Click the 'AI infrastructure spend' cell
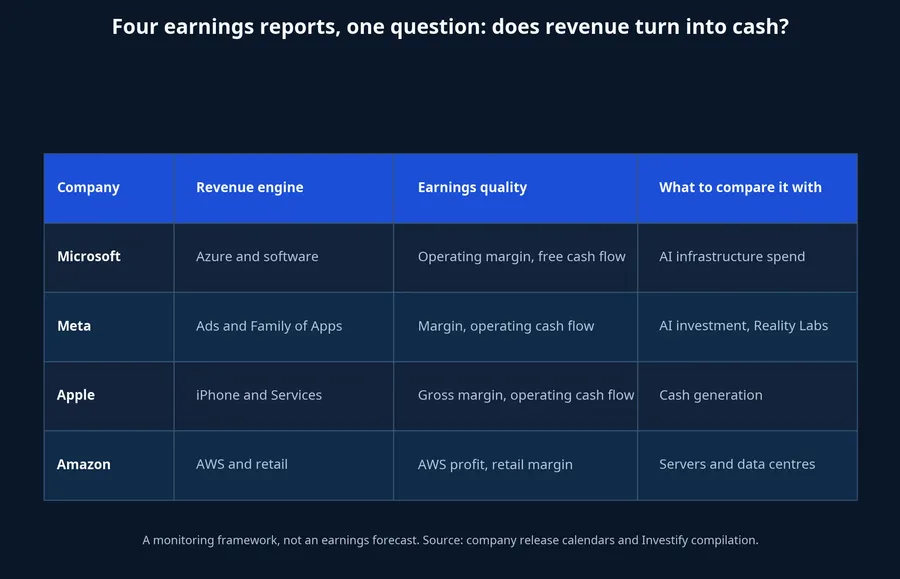Viewport: 900px width, 579px height. click(x=747, y=258)
